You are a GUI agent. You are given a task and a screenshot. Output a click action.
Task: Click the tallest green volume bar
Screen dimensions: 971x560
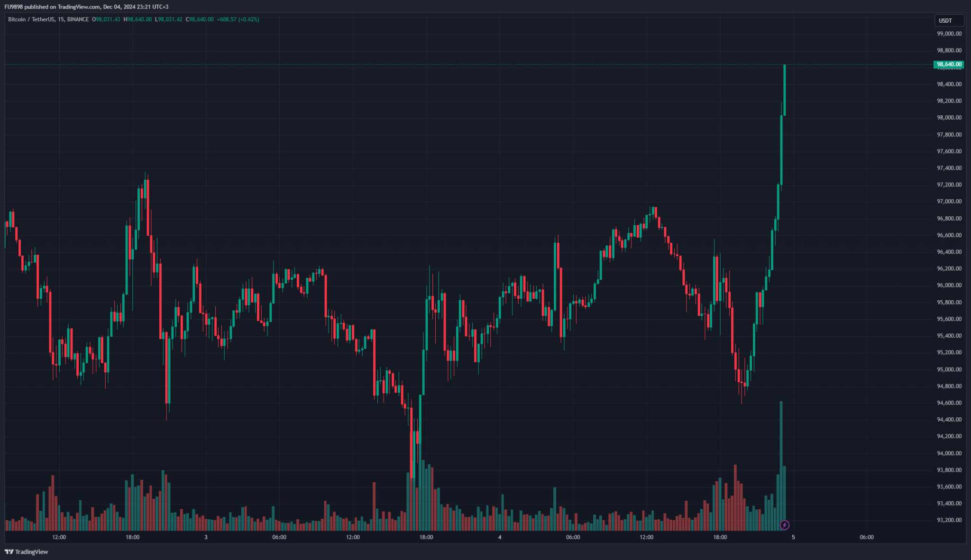(x=781, y=465)
